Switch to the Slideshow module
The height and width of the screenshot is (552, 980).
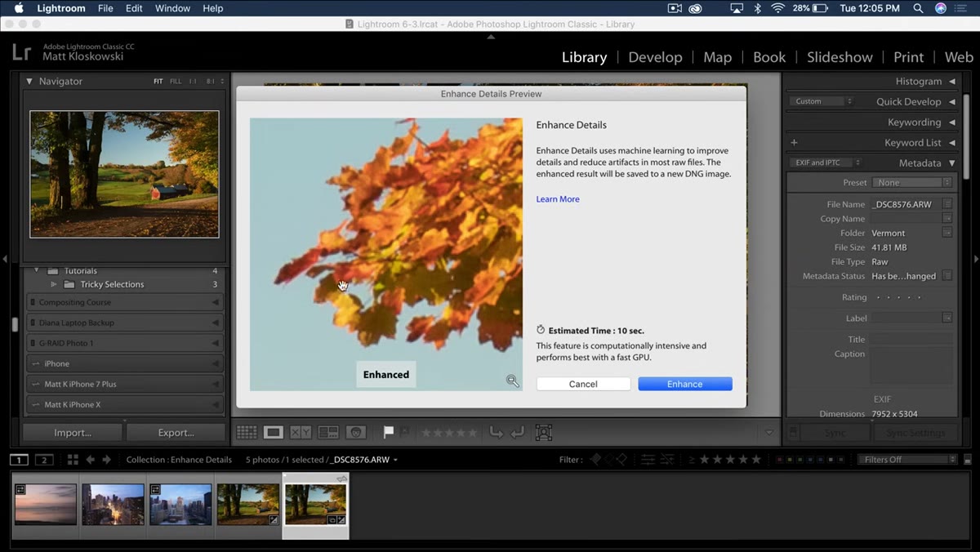point(840,57)
